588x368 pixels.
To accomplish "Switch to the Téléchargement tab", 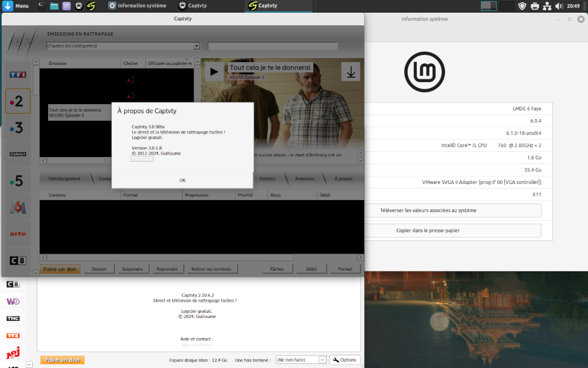I will pos(64,179).
